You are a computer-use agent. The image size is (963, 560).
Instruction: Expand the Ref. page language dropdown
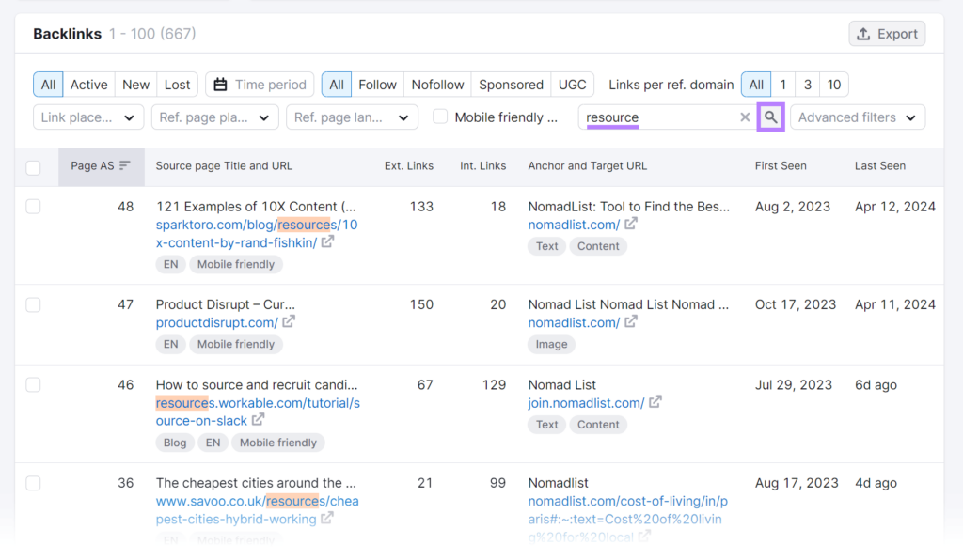click(x=352, y=117)
